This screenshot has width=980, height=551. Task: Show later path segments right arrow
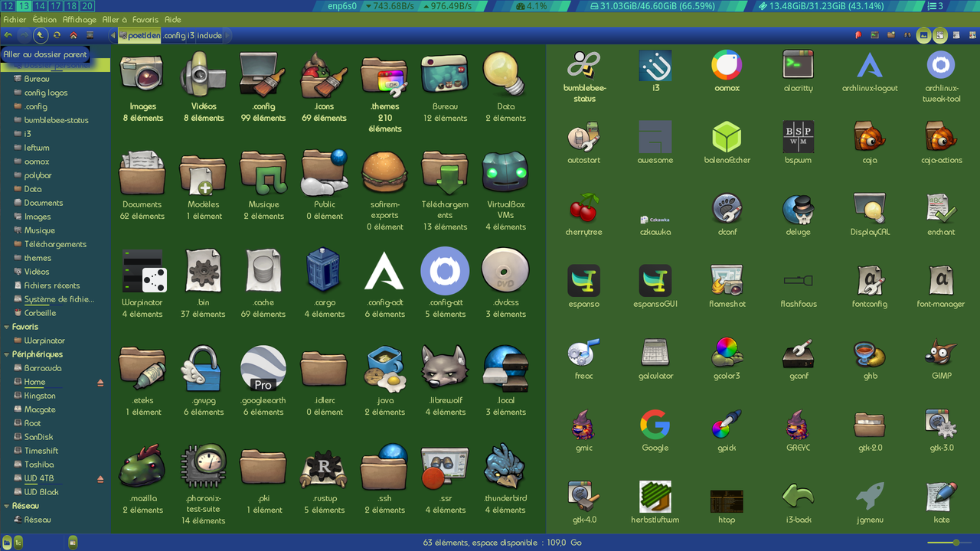227,35
